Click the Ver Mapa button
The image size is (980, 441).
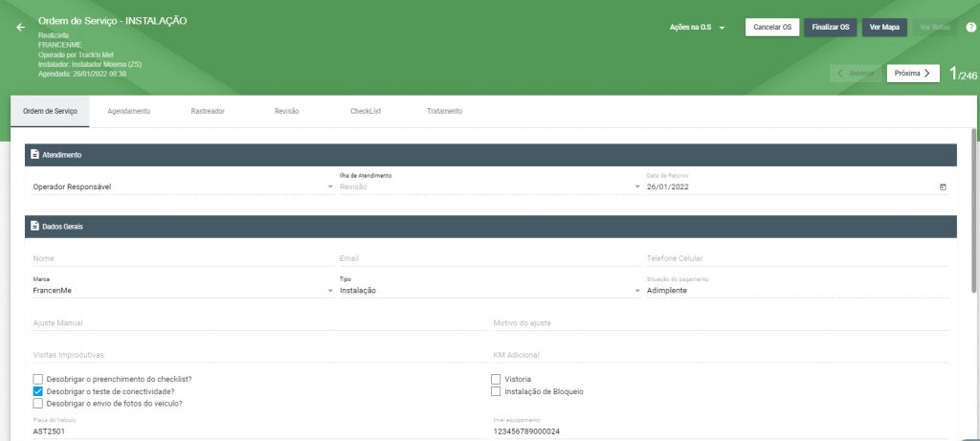(884, 28)
